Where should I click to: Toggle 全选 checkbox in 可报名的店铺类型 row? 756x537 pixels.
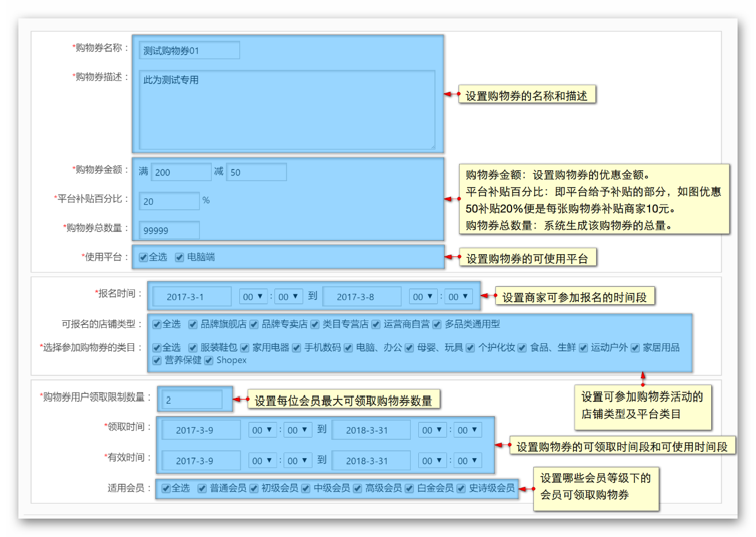[x=156, y=324]
